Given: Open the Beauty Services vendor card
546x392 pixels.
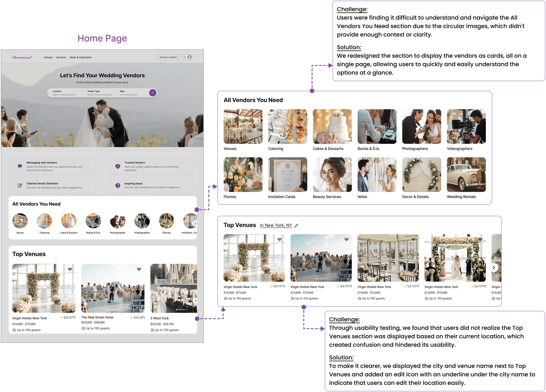Looking at the screenshot, I should click(x=332, y=178).
